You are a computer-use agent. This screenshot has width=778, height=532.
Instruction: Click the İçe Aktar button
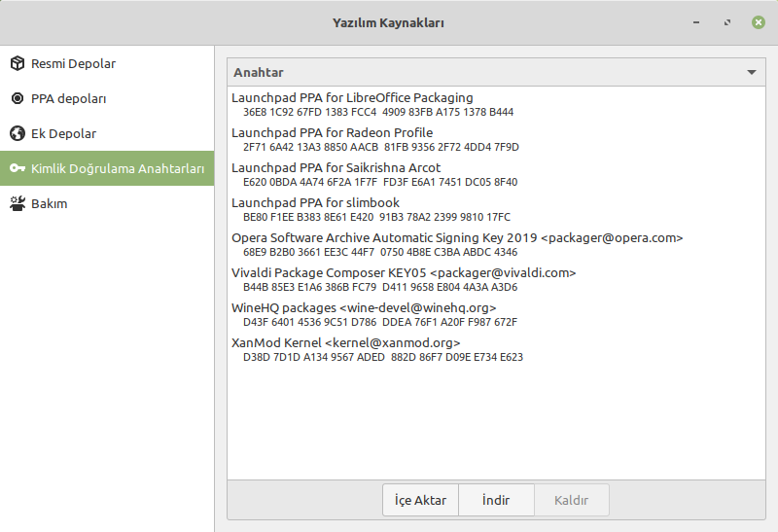(x=420, y=500)
